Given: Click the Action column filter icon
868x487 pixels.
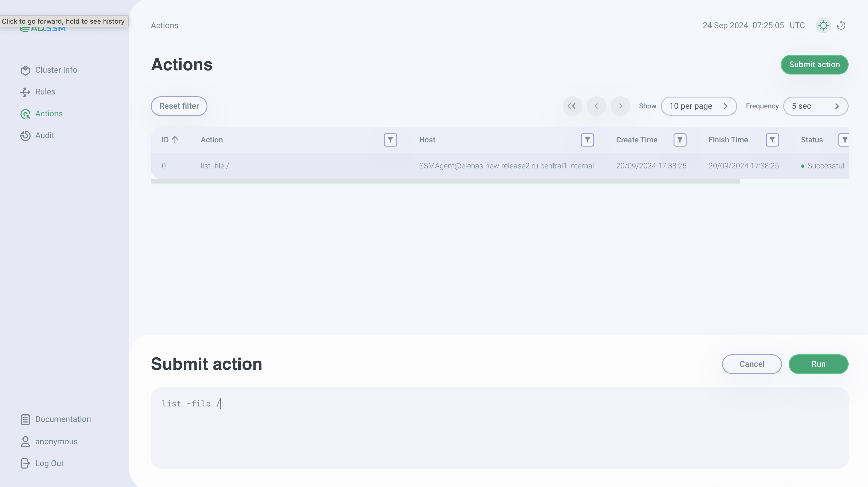Looking at the screenshot, I should coord(390,140).
